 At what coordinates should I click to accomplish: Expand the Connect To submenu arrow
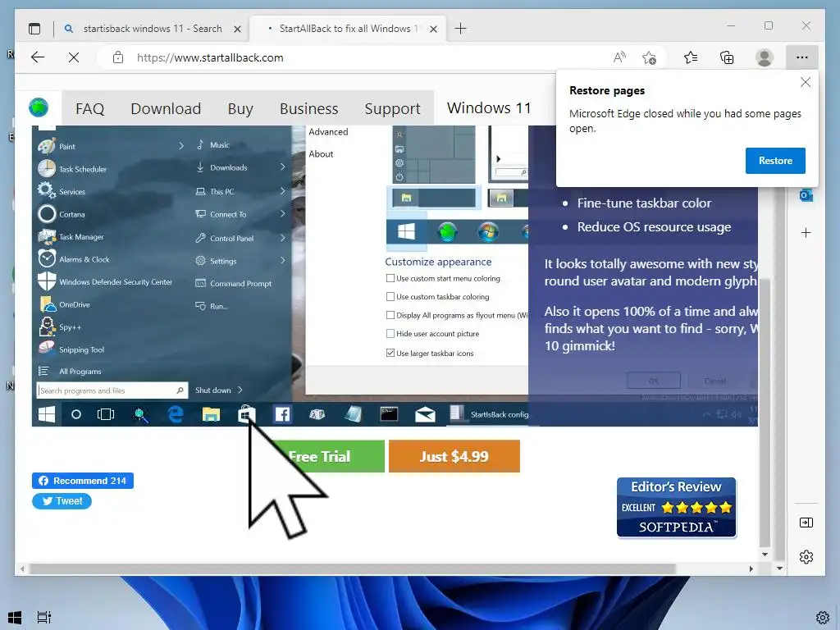click(x=282, y=214)
